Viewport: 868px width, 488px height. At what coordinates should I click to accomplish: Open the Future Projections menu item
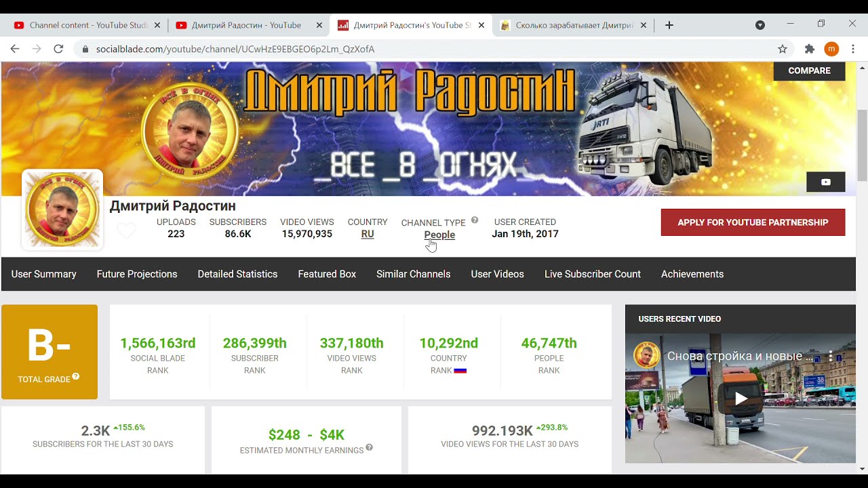137,274
